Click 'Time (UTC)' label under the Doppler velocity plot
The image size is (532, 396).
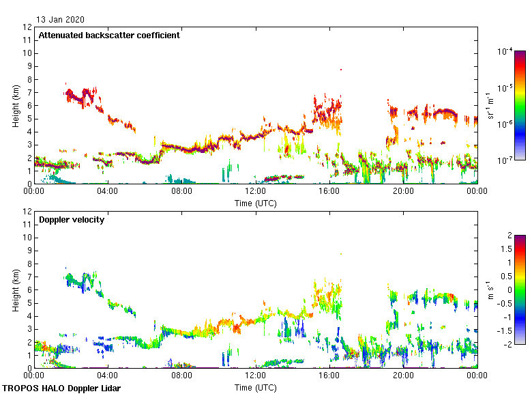coord(255,387)
